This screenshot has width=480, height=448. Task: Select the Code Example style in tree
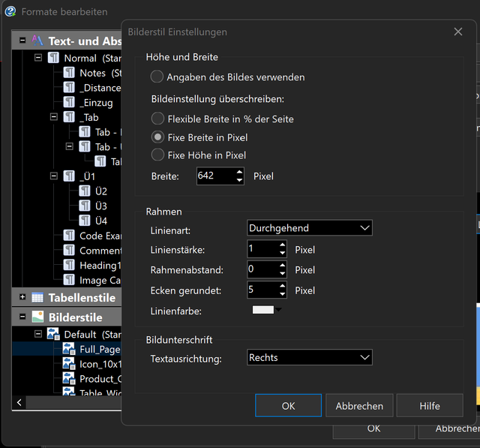click(100, 236)
